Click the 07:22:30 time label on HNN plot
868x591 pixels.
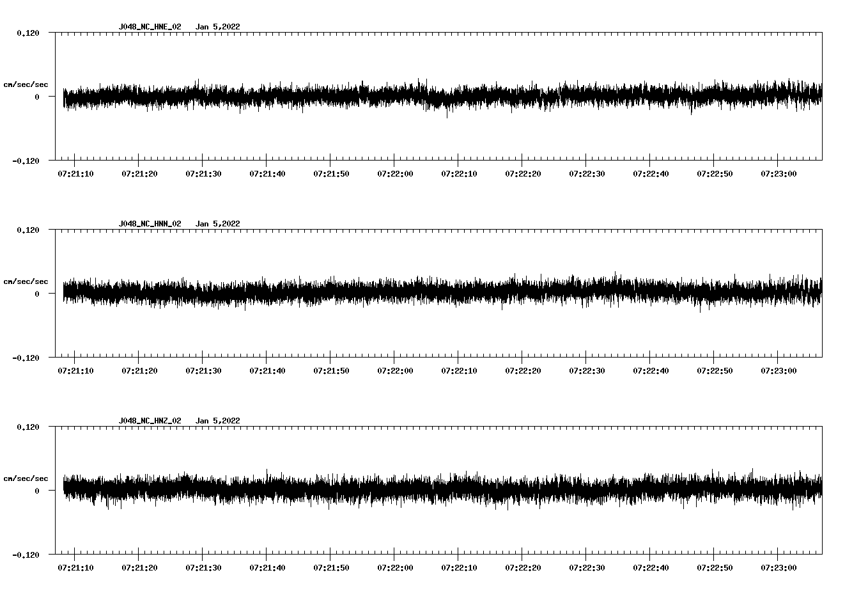(x=587, y=370)
